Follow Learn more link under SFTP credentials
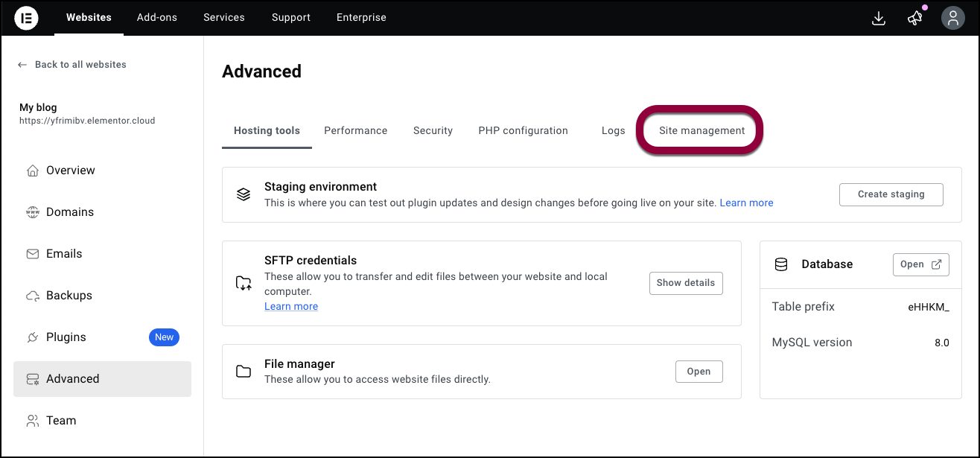Screen dimensions: 980x458 [x=291, y=306]
